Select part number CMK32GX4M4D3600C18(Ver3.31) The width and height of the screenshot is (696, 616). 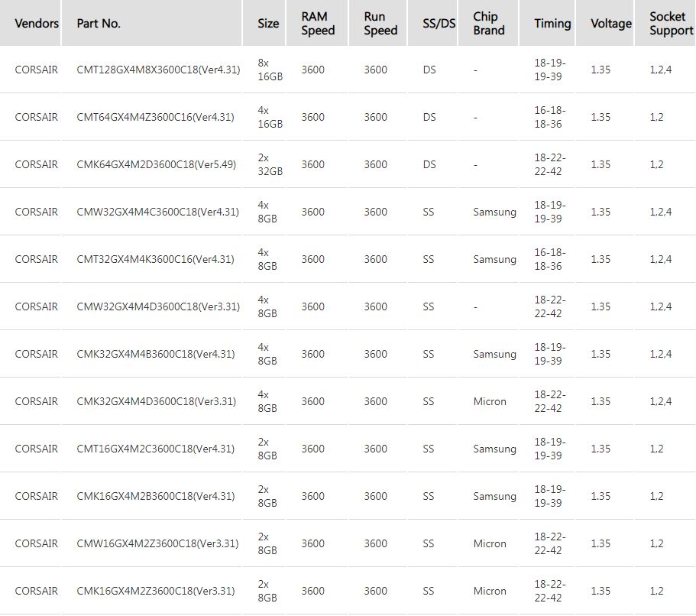pos(157,401)
